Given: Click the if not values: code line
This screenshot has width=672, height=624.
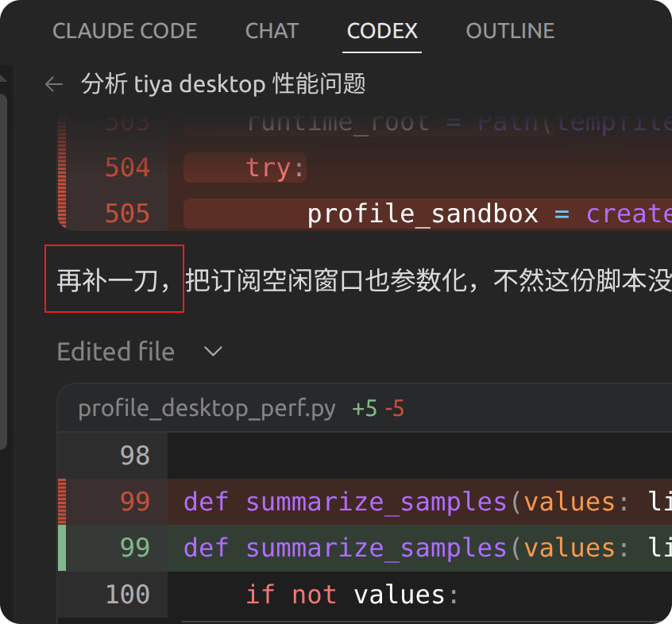Looking at the screenshot, I should (352, 595).
